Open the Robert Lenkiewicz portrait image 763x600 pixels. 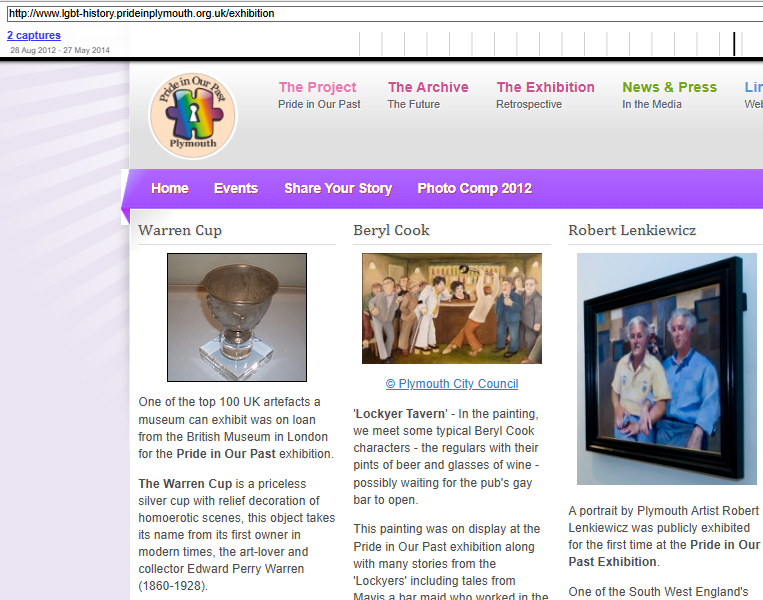660,369
